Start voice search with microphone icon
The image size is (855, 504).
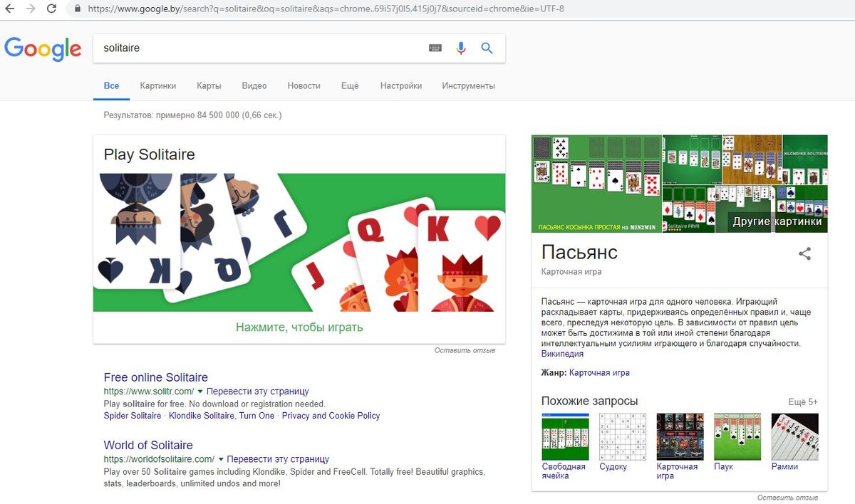click(461, 48)
